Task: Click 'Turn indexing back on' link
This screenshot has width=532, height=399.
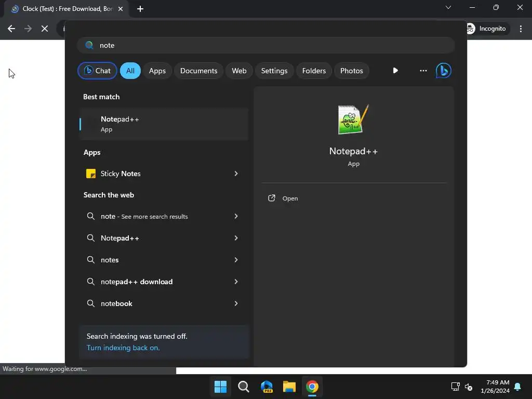Action: point(123,348)
